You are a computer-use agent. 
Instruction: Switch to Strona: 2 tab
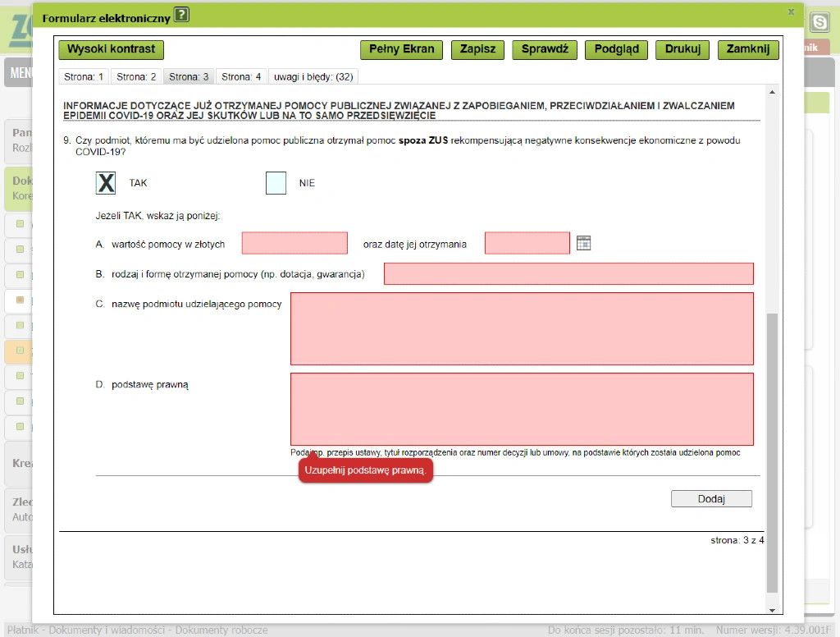[136, 77]
